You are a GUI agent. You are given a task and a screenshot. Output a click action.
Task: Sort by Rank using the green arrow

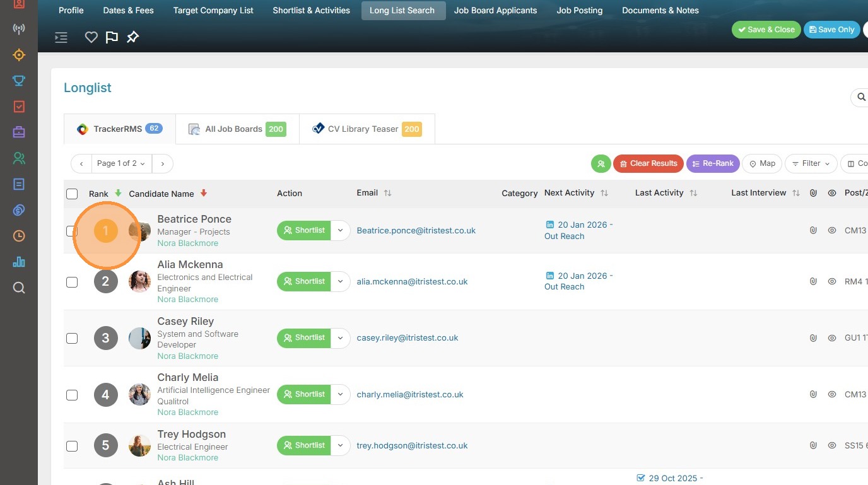point(118,193)
